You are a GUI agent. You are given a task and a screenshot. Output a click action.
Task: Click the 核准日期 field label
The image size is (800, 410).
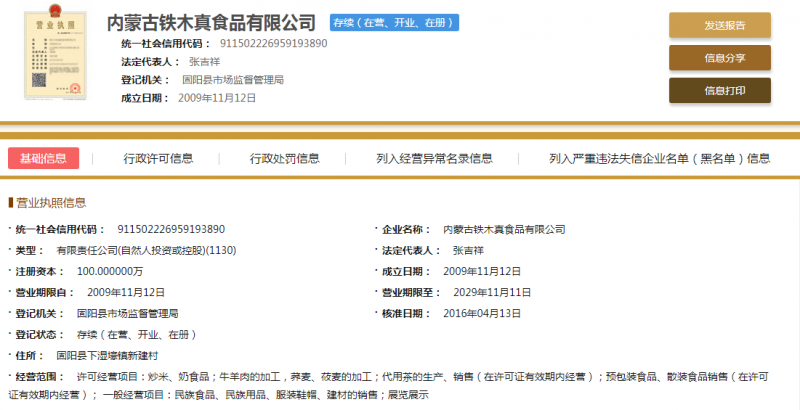(x=406, y=313)
